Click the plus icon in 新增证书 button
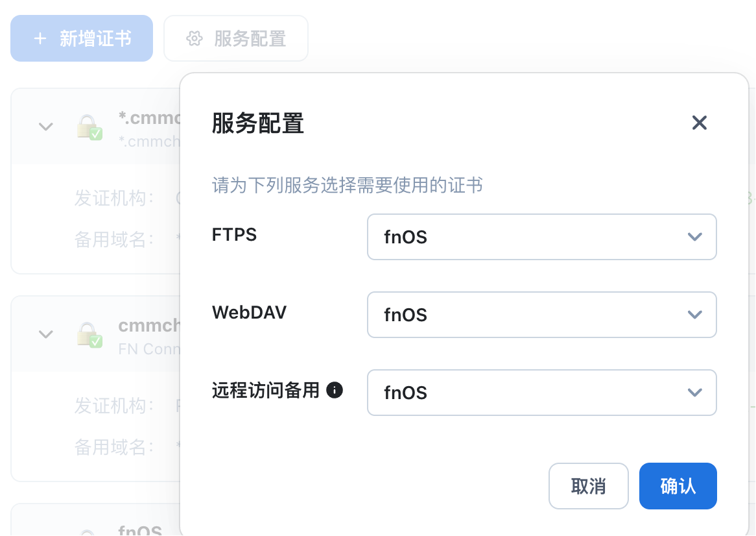This screenshot has width=756, height=536. tap(40, 39)
